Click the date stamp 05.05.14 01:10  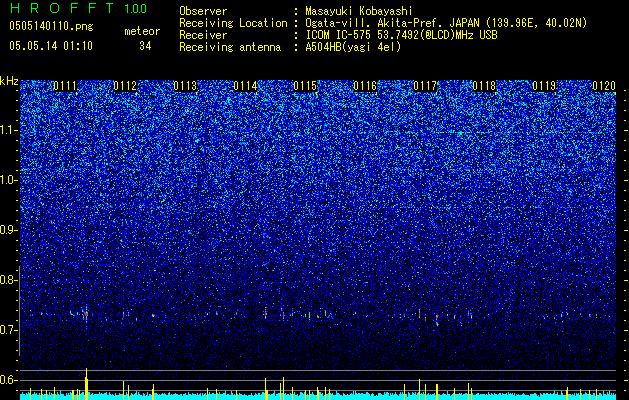(x=51, y=46)
